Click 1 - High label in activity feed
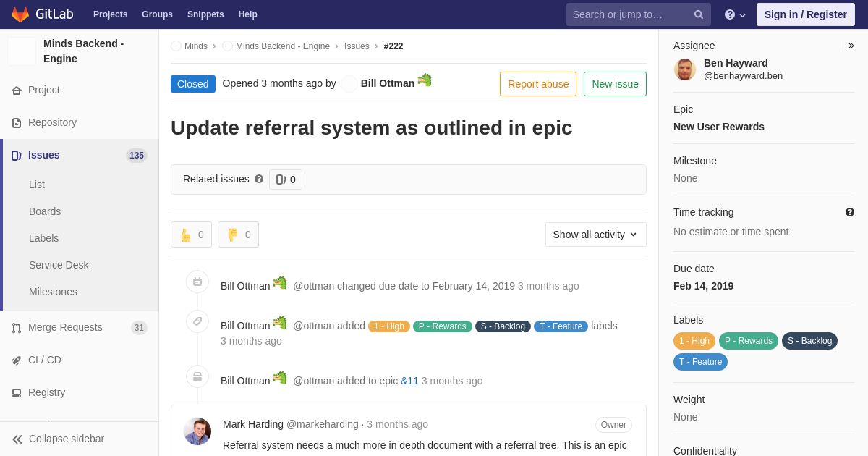This screenshot has width=868, height=456. pyautogui.click(x=389, y=326)
